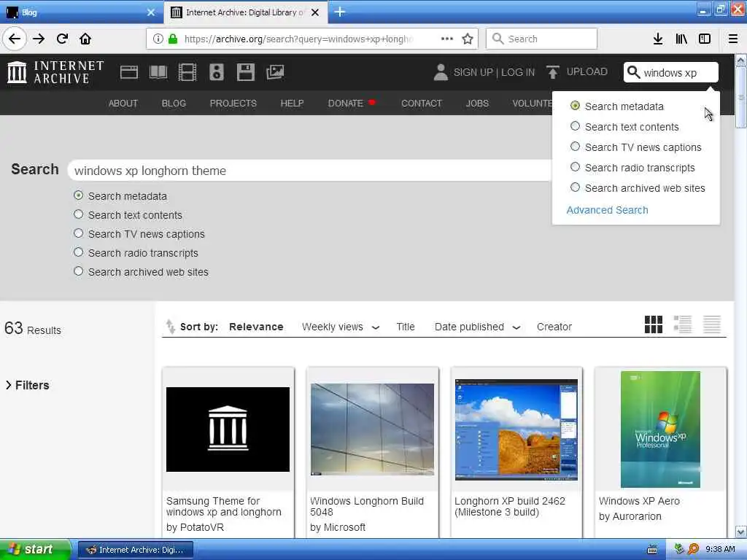The height and width of the screenshot is (560, 747).
Task: Toggle the browser sidebar icon
Action: click(x=705, y=39)
